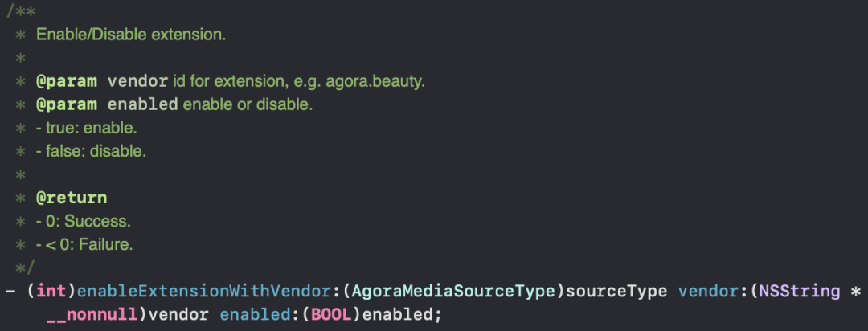Click the "- false: disable." comment line
868x331 pixels.
coord(91,151)
